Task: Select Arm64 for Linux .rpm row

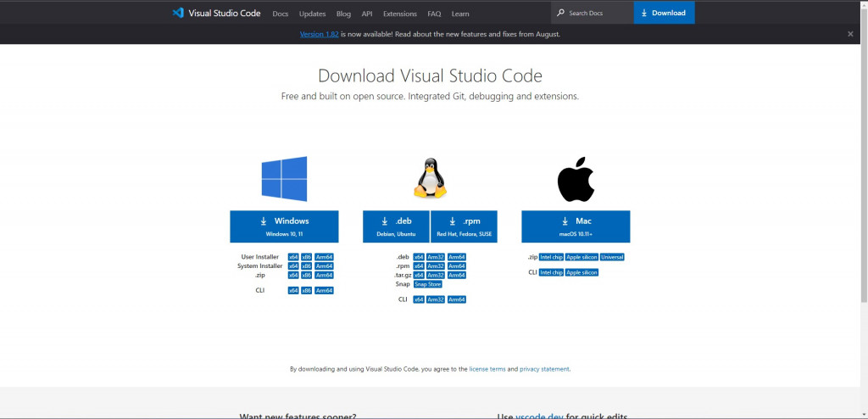Action: (x=457, y=266)
